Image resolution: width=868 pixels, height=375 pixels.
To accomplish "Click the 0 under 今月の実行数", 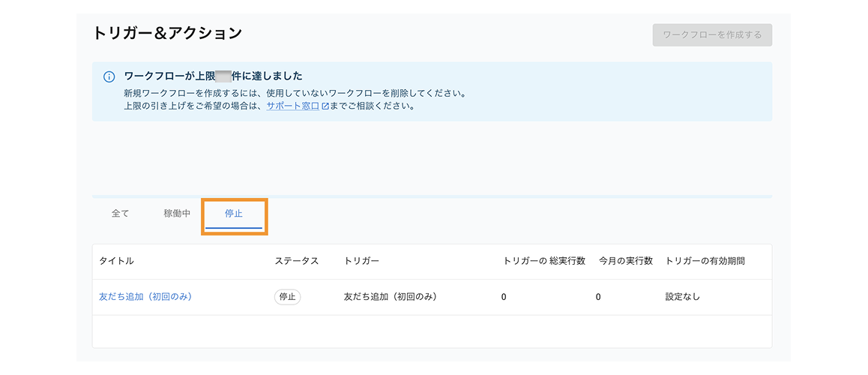I will click(x=598, y=297).
